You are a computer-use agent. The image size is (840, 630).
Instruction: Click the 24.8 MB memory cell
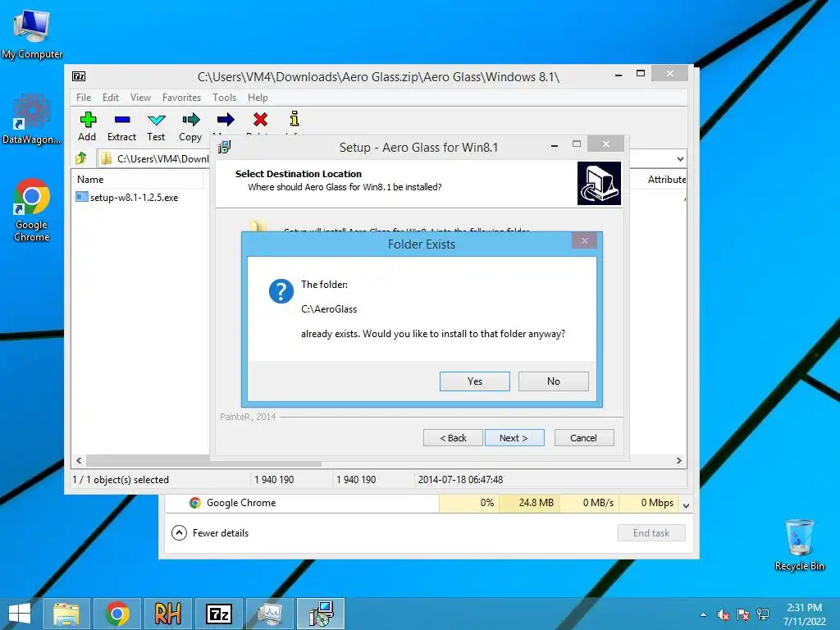(x=529, y=503)
